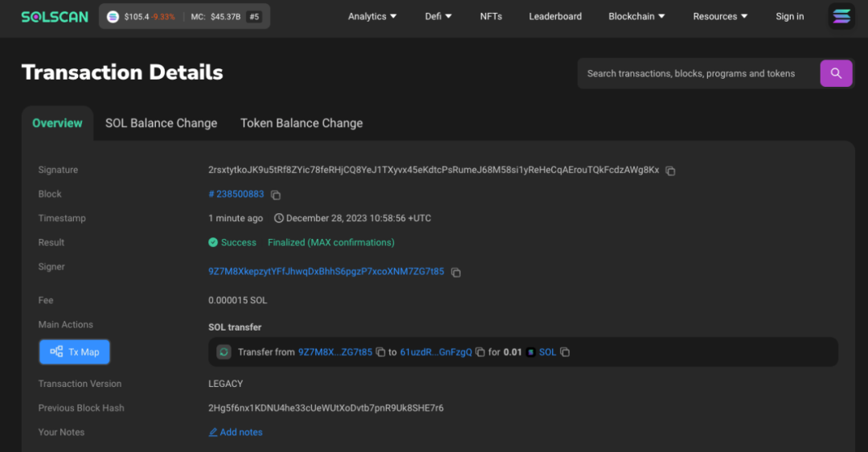Copy the block number
This screenshot has height=452, width=868.
[276, 195]
